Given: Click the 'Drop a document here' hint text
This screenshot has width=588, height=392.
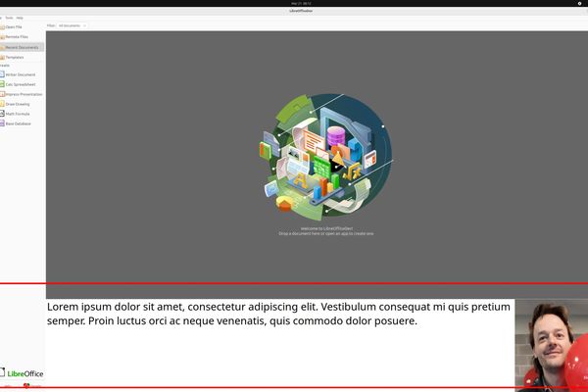Looking at the screenshot, I should [x=326, y=233].
